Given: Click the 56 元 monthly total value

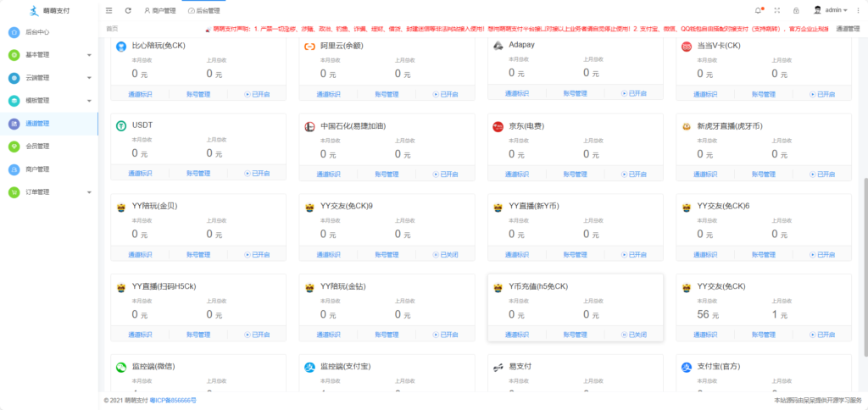Looking at the screenshot, I should click(x=708, y=315).
